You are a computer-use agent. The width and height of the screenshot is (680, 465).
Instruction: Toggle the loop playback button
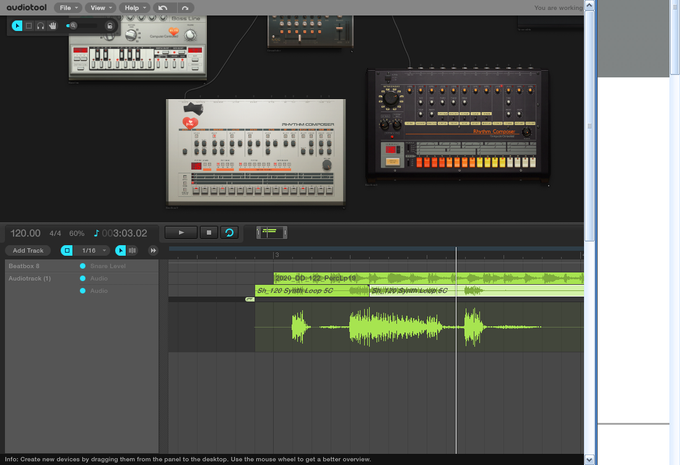pos(229,232)
